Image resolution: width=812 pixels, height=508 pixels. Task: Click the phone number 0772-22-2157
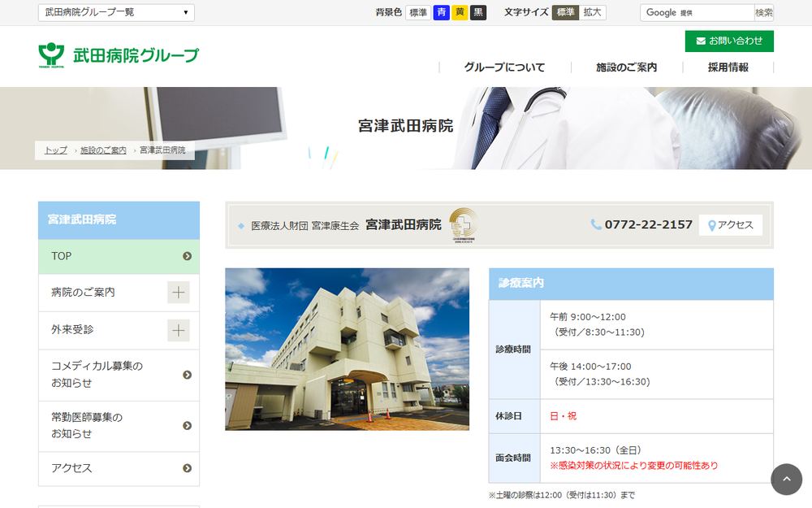pos(648,224)
